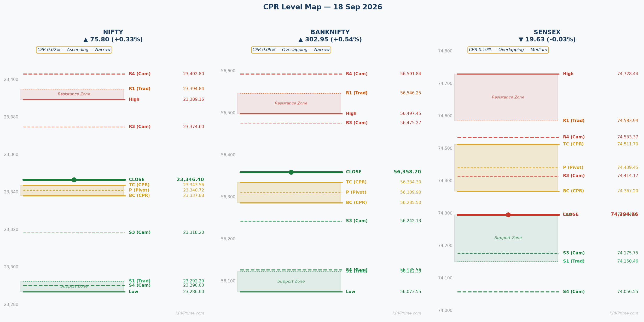Click BANKNIFTY R1 (Trad) value 56,546.25
The width and height of the screenshot is (644, 322).
pos(411,93)
